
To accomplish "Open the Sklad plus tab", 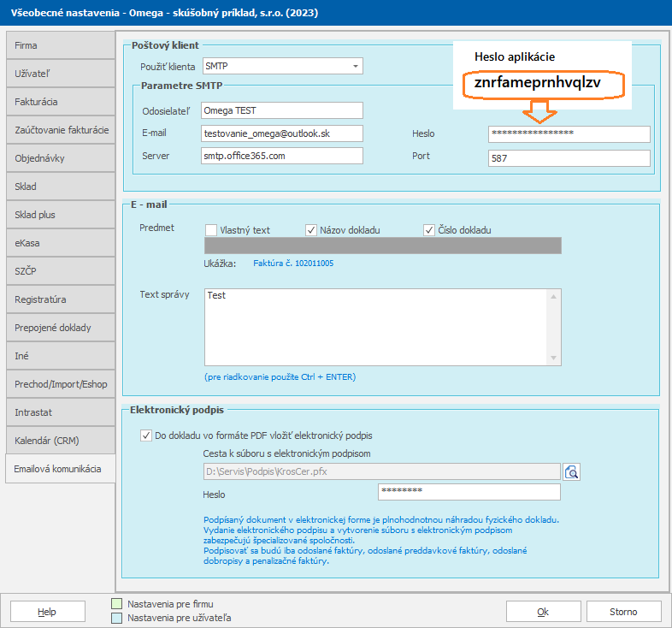I will (59, 215).
